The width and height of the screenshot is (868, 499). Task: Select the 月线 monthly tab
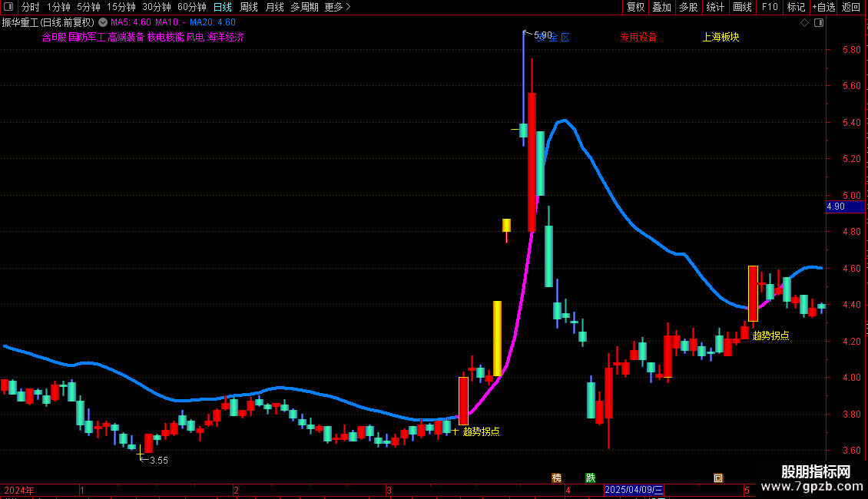274,7
